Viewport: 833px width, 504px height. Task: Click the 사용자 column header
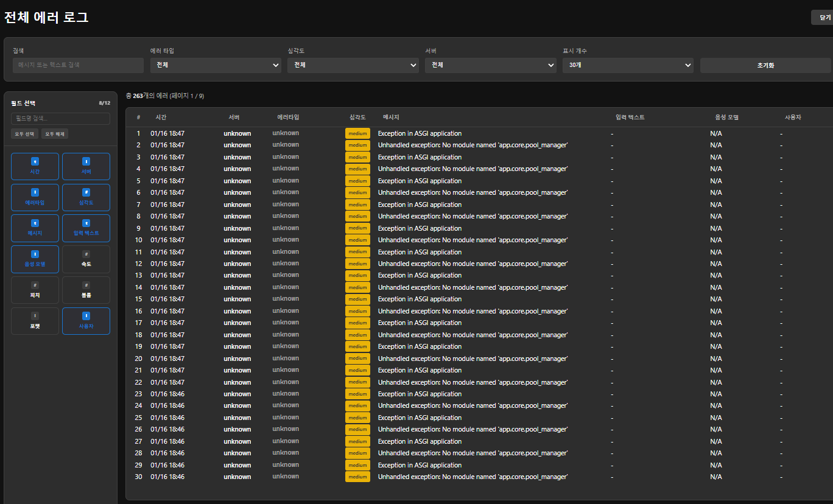793,117
